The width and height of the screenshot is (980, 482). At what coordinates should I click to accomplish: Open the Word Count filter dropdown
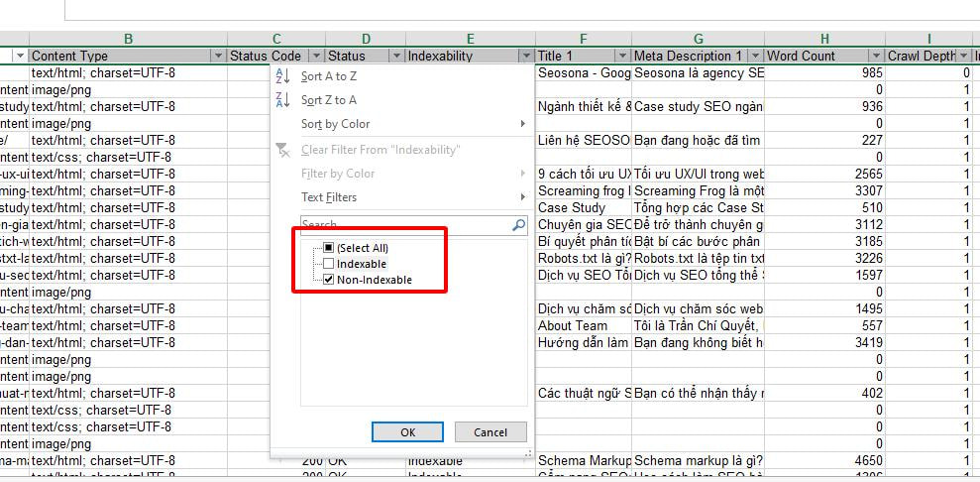click(878, 57)
